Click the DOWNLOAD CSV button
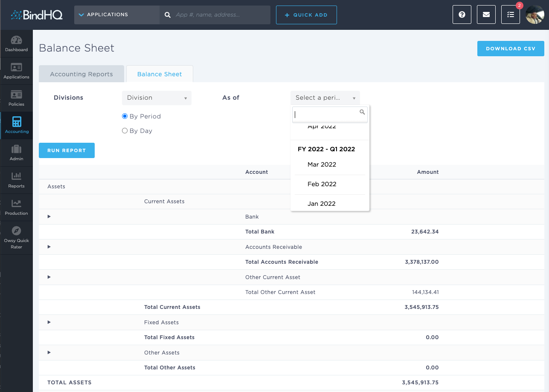Screen dimensions: 549x392 [511, 49]
